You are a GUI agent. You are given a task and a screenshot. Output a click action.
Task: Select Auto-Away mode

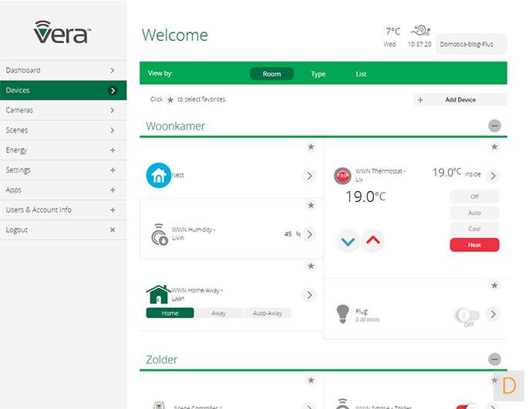(268, 313)
